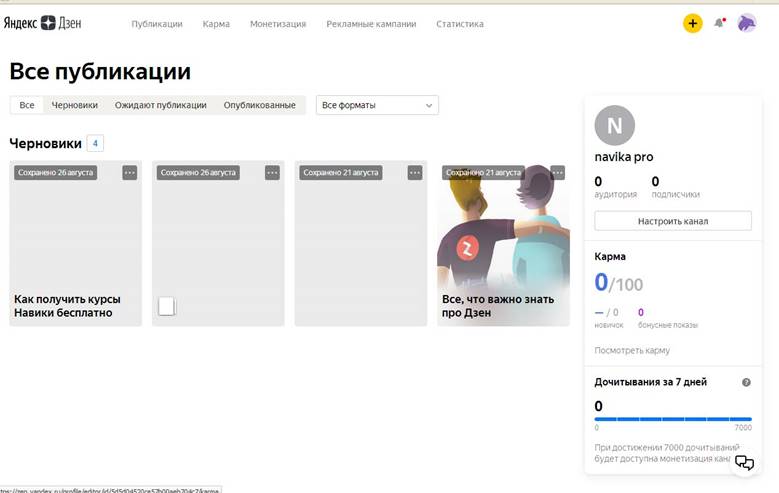Open the Монетизация menu item

click(x=278, y=24)
